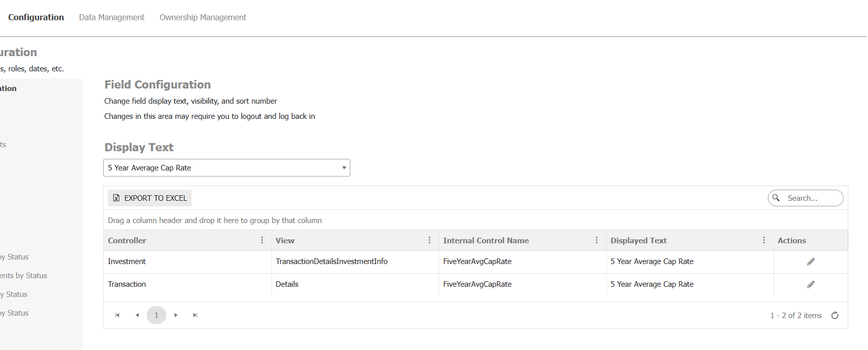This screenshot has height=350, width=868.
Task: Click the edit pencil for Investment row
Action: 810,261
